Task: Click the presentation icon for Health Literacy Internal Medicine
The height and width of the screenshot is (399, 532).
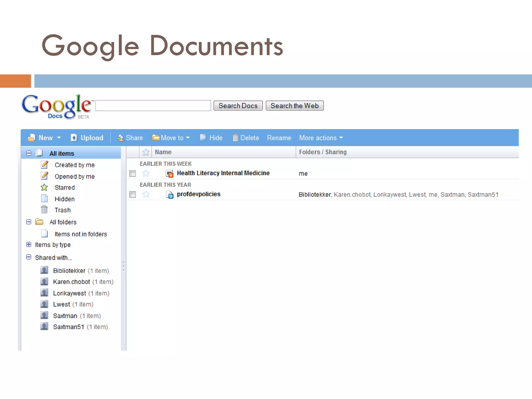Action: tap(170, 174)
